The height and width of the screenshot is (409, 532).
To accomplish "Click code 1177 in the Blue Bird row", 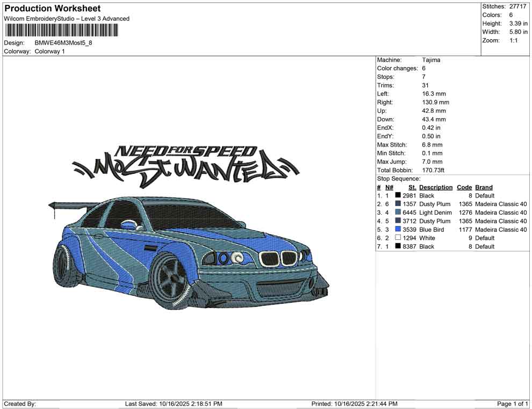I will [x=465, y=229].
